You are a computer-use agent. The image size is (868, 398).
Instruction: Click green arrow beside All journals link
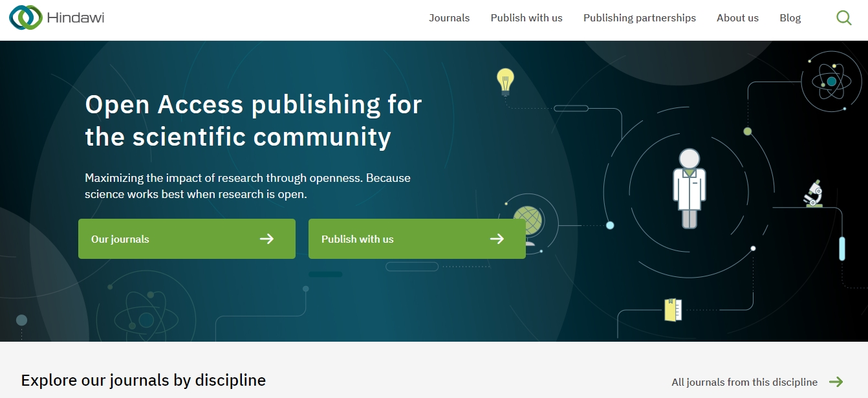coord(836,382)
